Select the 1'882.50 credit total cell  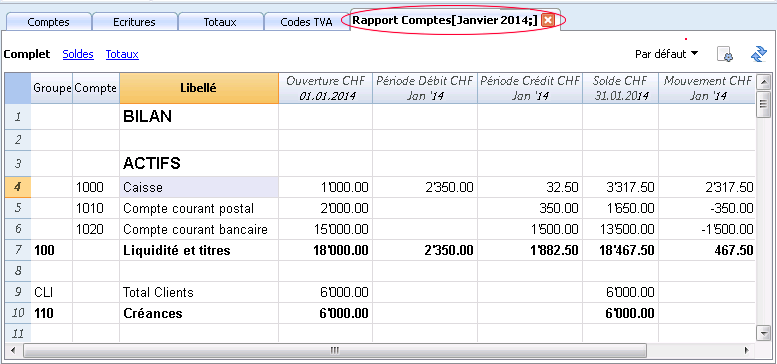pyautogui.click(x=530, y=250)
